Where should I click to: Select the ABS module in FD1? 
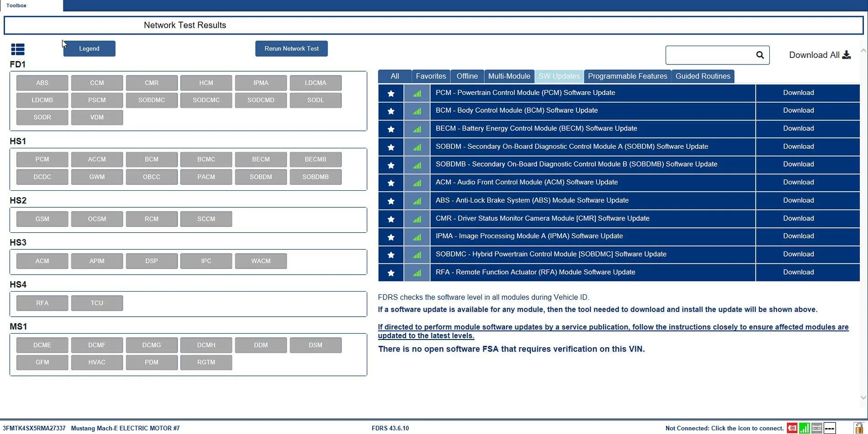(42, 83)
